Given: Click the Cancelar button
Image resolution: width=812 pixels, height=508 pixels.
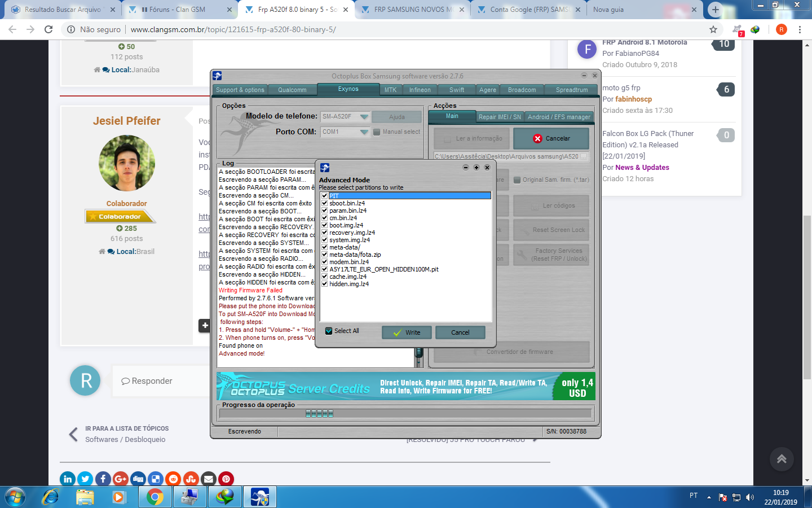Looking at the screenshot, I should tap(551, 138).
